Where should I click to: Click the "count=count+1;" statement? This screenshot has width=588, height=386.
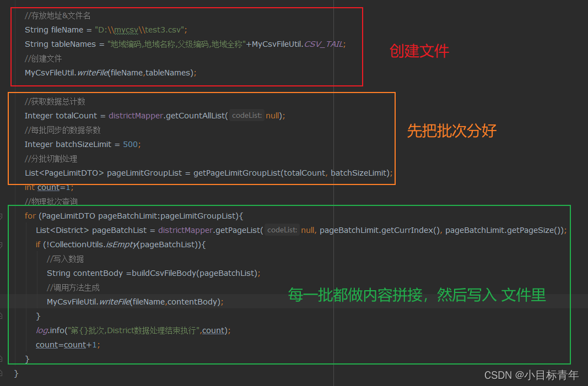coord(68,345)
